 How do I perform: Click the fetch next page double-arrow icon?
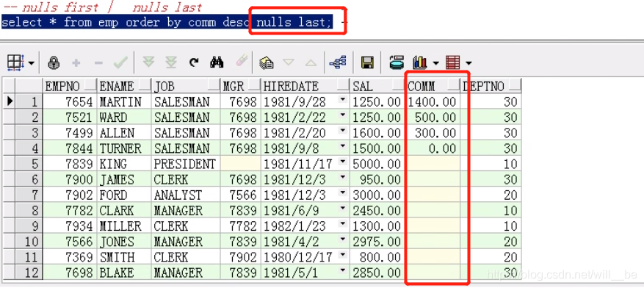click(x=148, y=62)
